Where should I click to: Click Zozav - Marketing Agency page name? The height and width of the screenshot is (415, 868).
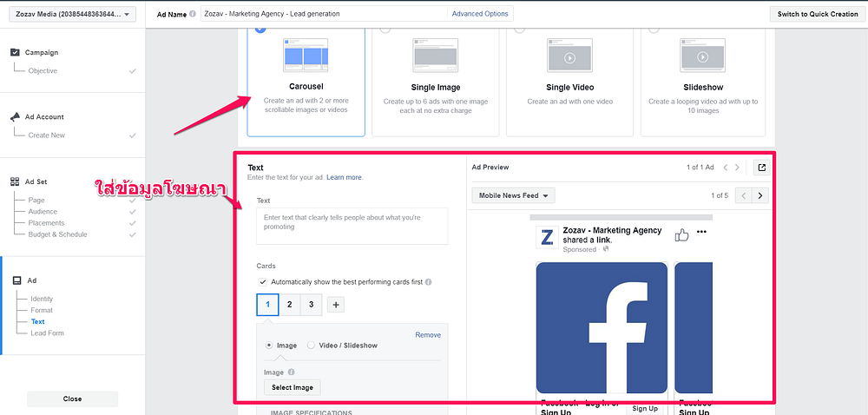tap(612, 230)
